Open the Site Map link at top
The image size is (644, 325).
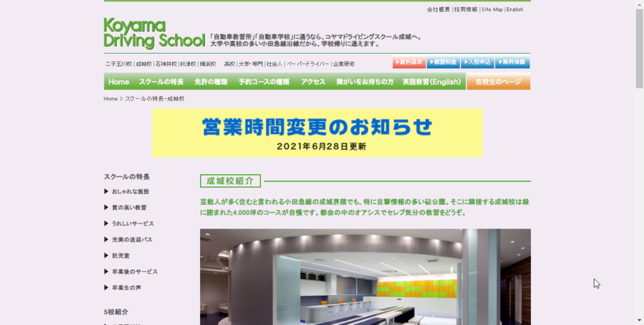(492, 9)
